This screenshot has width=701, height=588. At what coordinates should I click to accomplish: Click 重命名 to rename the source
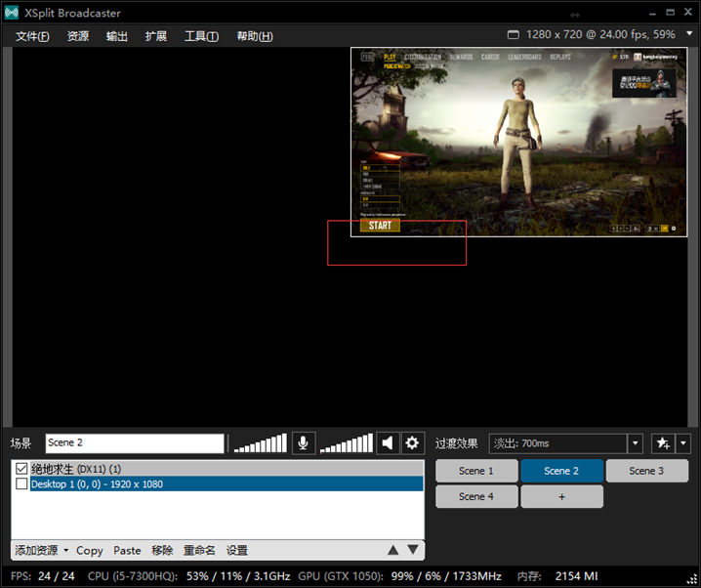(199, 551)
